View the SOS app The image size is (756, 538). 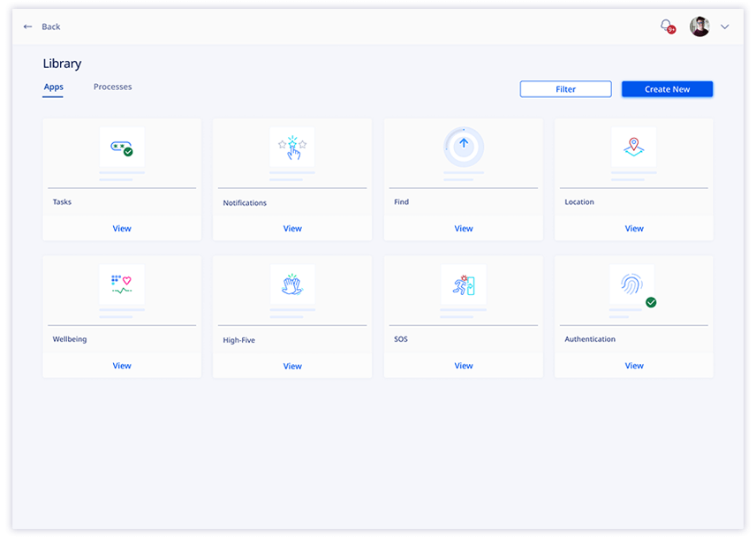point(464,366)
